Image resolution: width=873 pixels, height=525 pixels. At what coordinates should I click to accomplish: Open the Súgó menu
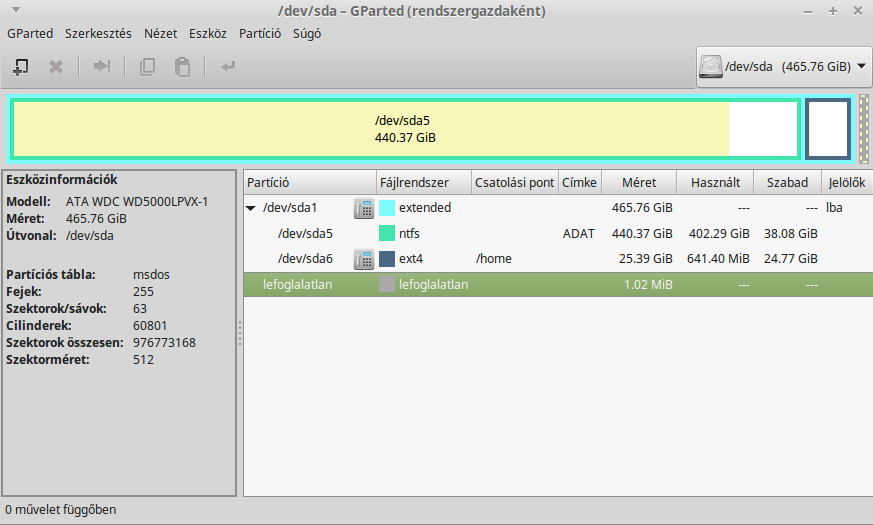point(307,33)
